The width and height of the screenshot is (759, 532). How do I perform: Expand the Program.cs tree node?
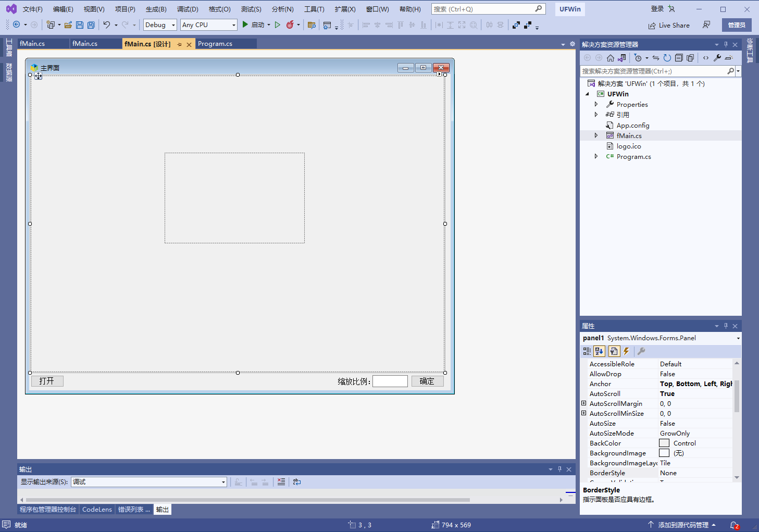pyautogui.click(x=596, y=156)
